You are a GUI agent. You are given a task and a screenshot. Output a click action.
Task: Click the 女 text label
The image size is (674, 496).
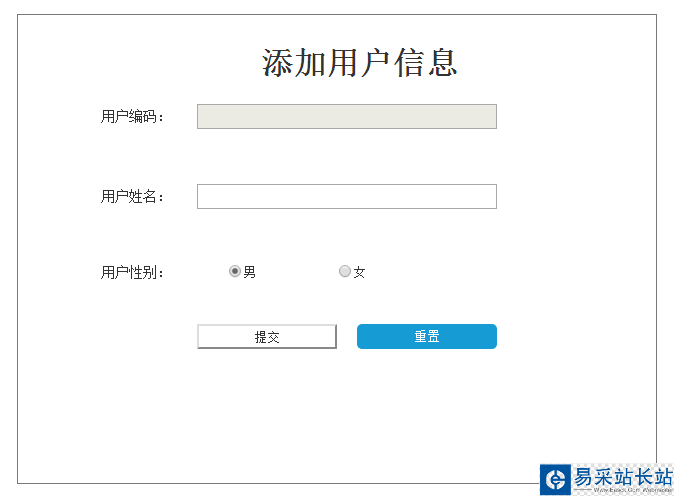360,272
